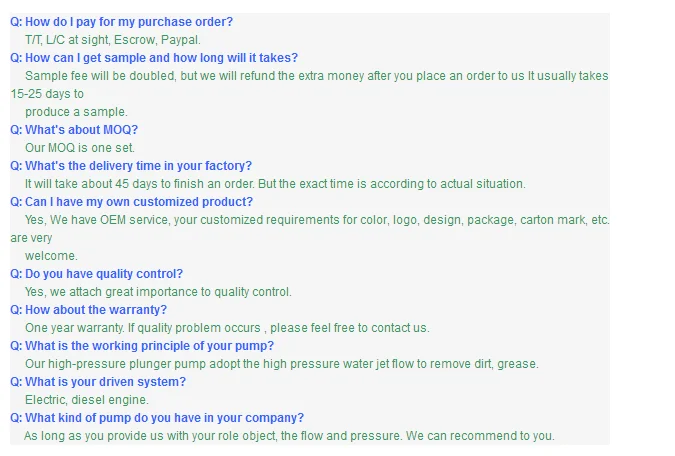This screenshot has width=675, height=456.
Task: Click the 'Do you have quality control?' question
Action: [x=96, y=274]
